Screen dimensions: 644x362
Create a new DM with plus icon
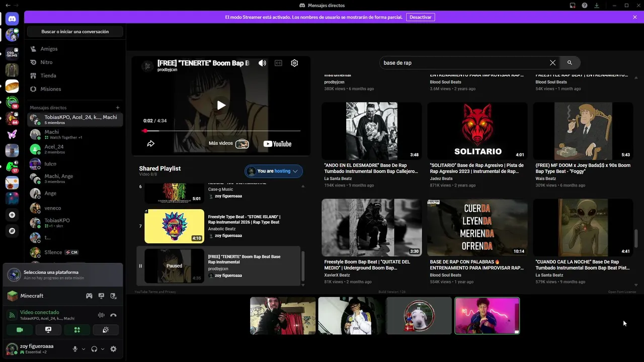(118, 108)
